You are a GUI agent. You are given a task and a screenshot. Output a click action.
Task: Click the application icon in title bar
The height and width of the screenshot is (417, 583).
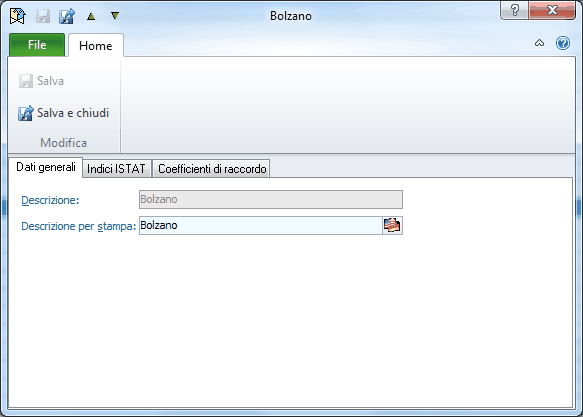pos(17,16)
